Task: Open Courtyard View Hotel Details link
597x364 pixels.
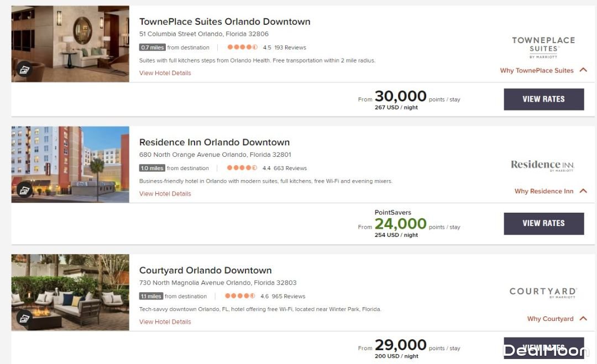Action: tap(165, 322)
